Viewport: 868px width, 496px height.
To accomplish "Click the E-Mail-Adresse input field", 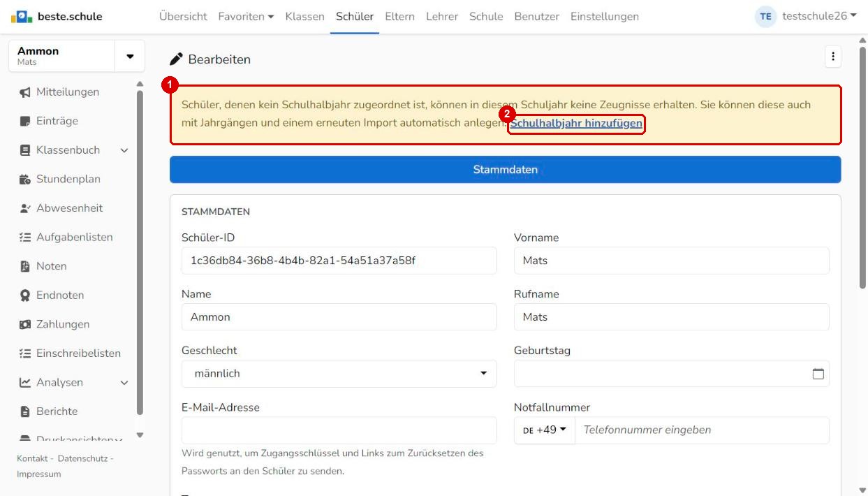I will (339, 430).
